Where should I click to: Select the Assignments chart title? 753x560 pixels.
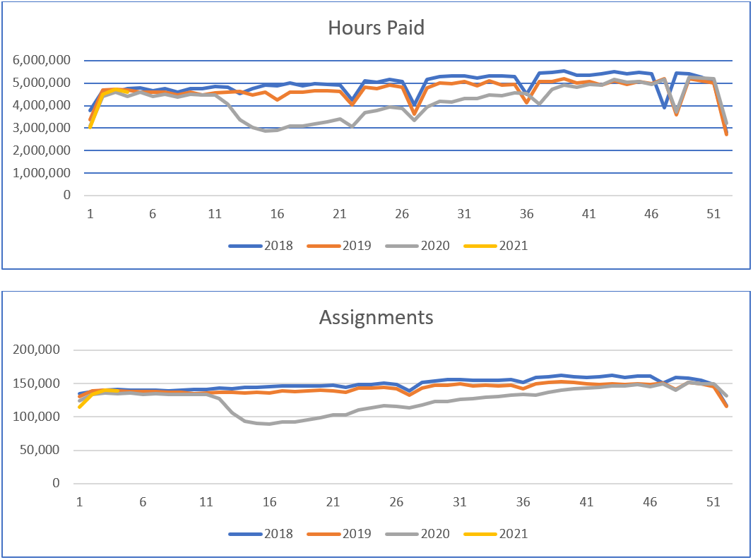click(376, 318)
